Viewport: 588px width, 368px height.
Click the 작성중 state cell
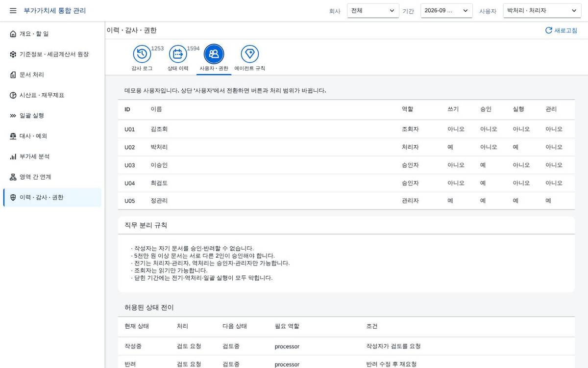(133, 346)
